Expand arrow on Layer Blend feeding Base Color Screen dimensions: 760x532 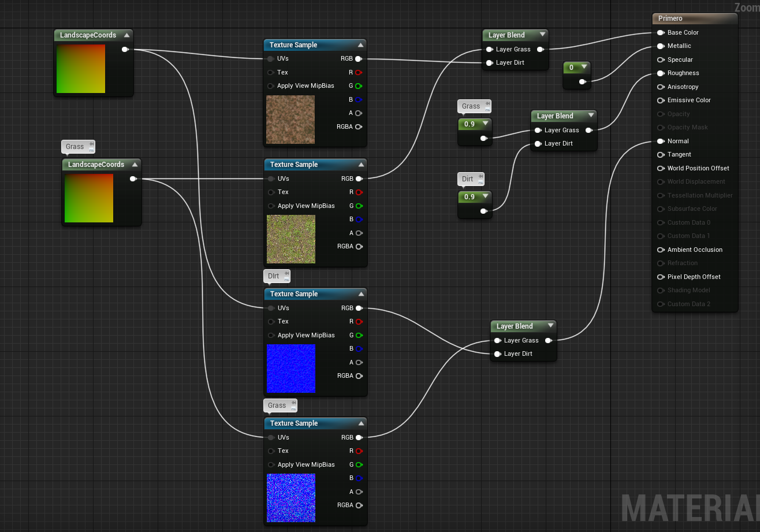tap(542, 35)
